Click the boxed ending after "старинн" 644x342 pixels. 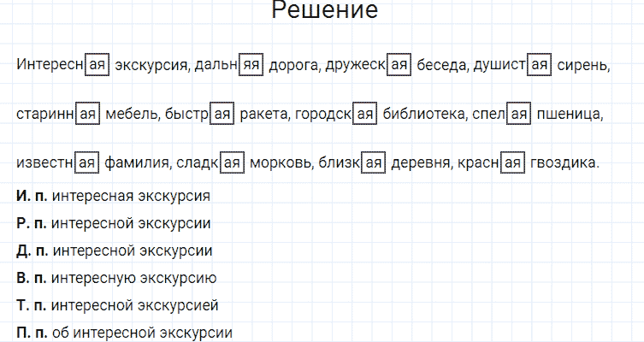pos(88,114)
